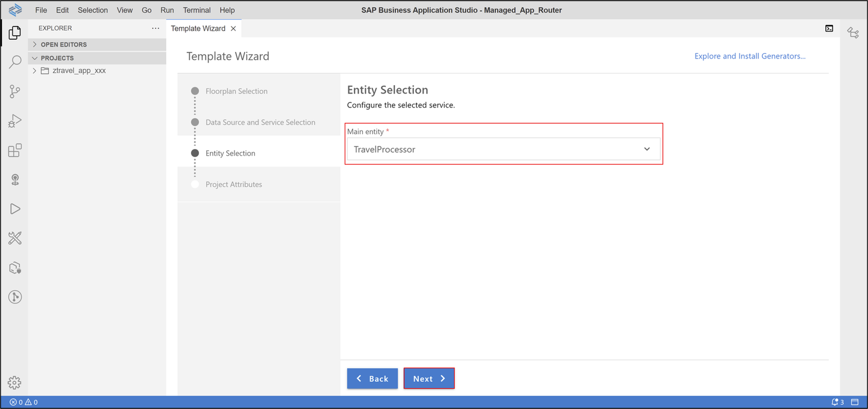Click the notifications bell in status bar
The width and height of the screenshot is (868, 409).
838,402
